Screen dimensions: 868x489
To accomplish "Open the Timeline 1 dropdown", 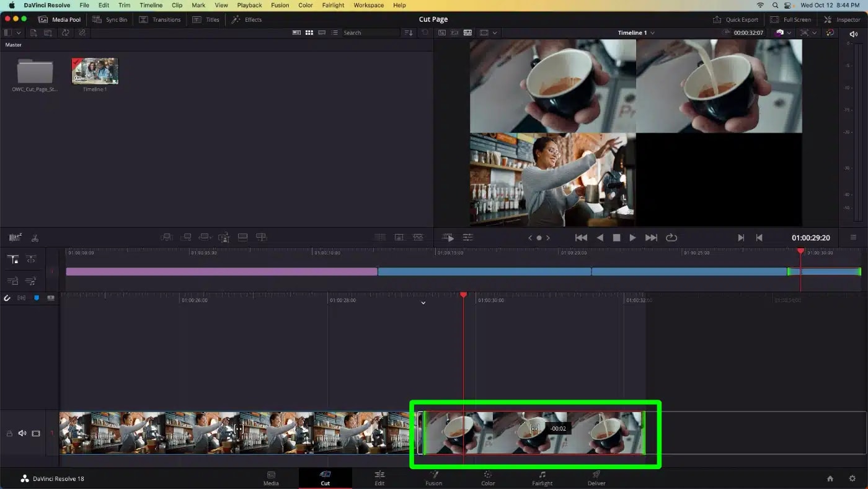I will click(636, 32).
